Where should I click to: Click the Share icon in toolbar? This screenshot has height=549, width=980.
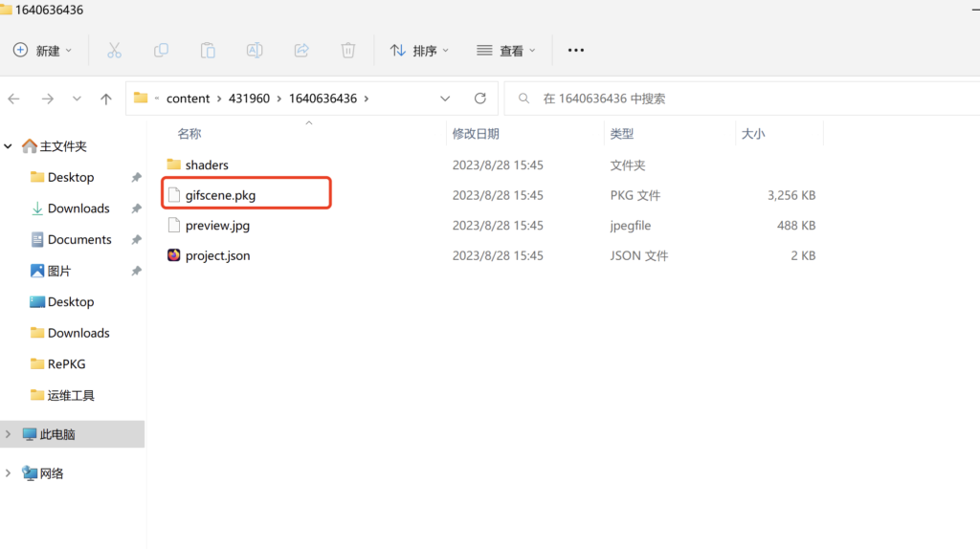coord(301,51)
